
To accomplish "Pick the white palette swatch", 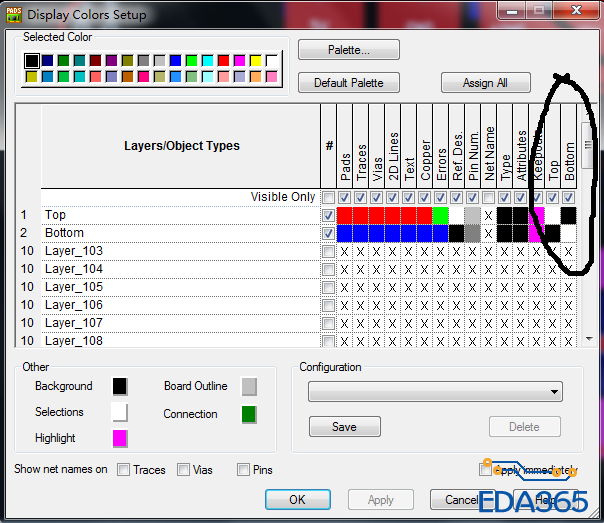I will (x=272, y=60).
